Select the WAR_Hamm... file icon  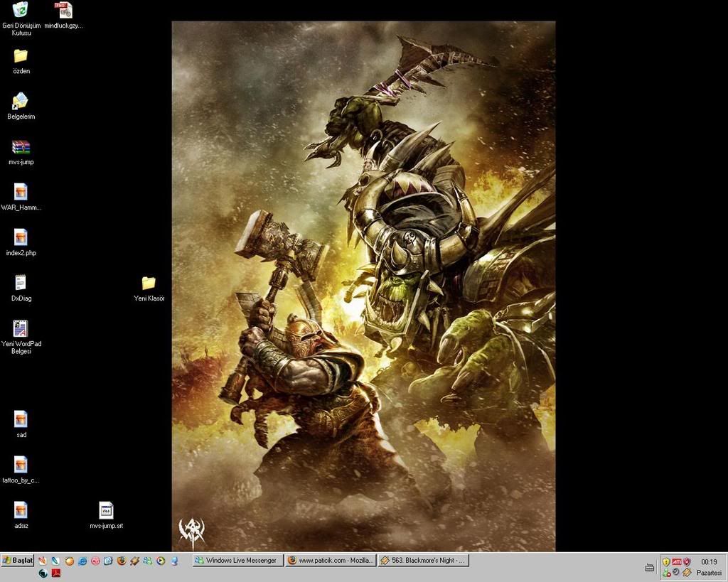click(21, 193)
